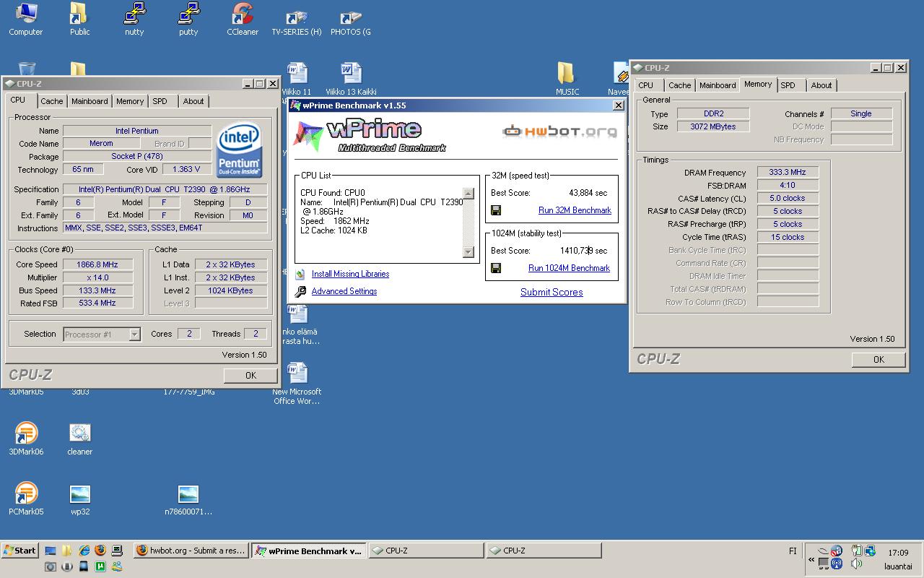
Task: Switch to wPrime Benchmark taskbar button
Action: 309,551
